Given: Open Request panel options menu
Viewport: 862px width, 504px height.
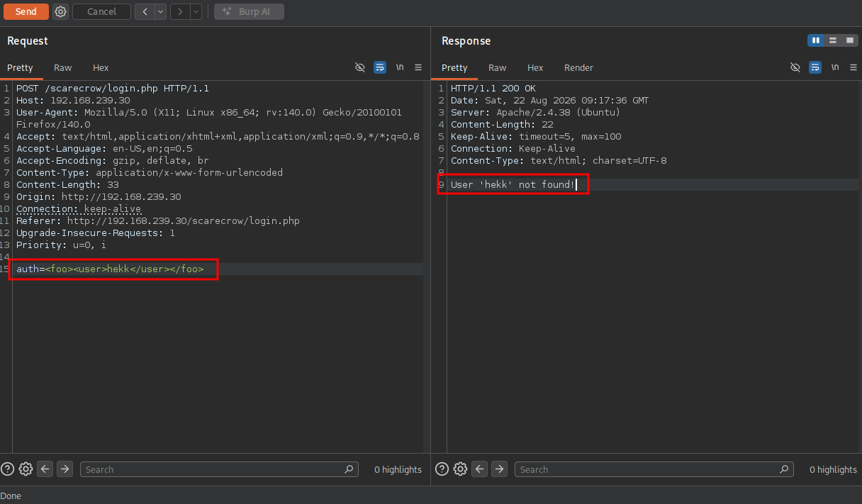Looking at the screenshot, I should [418, 67].
